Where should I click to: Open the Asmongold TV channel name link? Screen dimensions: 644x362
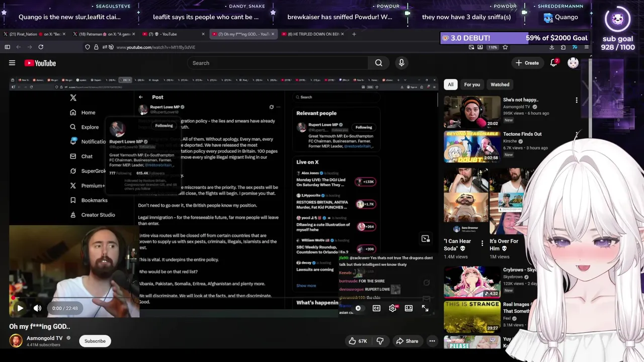(45, 338)
